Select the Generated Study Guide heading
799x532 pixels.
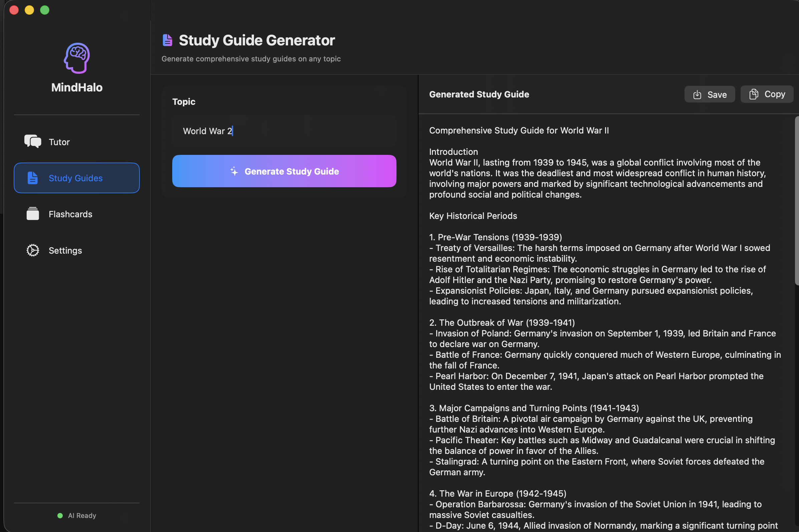[479, 94]
